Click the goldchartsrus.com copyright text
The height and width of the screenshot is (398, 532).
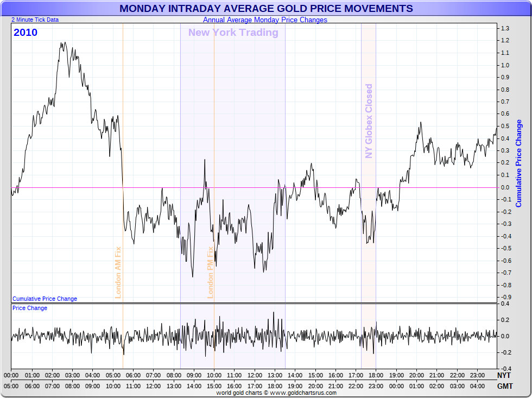click(276, 393)
